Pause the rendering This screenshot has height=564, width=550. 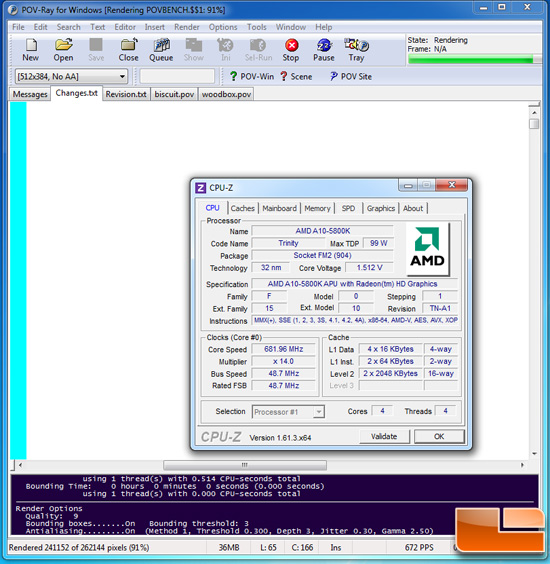pyautogui.click(x=324, y=50)
